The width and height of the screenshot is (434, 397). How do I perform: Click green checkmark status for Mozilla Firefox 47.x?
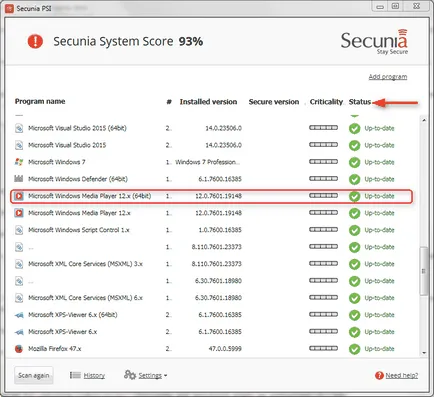[x=354, y=349]
